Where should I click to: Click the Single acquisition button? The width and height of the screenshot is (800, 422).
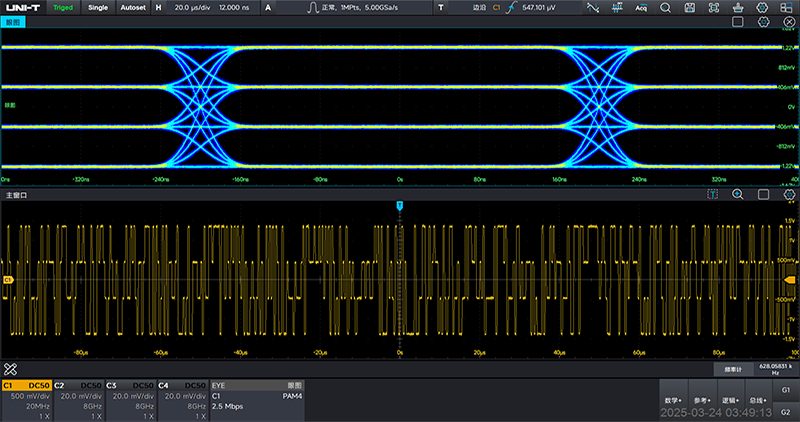[98, 8]
